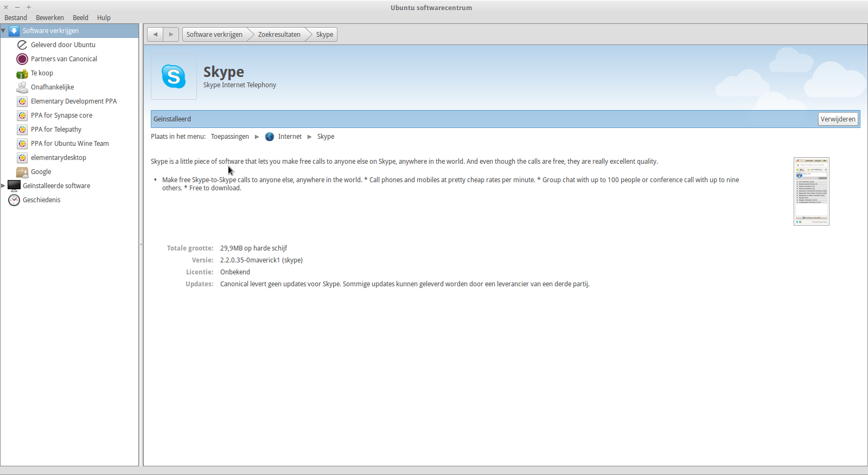
Task: Click the Skype breadcrumb button
Action: [324, 35]
